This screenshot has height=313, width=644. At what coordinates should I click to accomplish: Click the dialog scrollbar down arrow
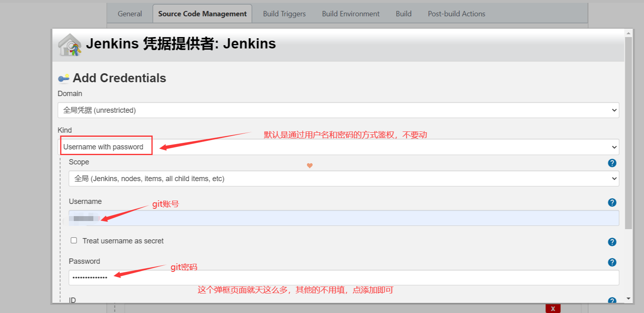click(629, 299)
